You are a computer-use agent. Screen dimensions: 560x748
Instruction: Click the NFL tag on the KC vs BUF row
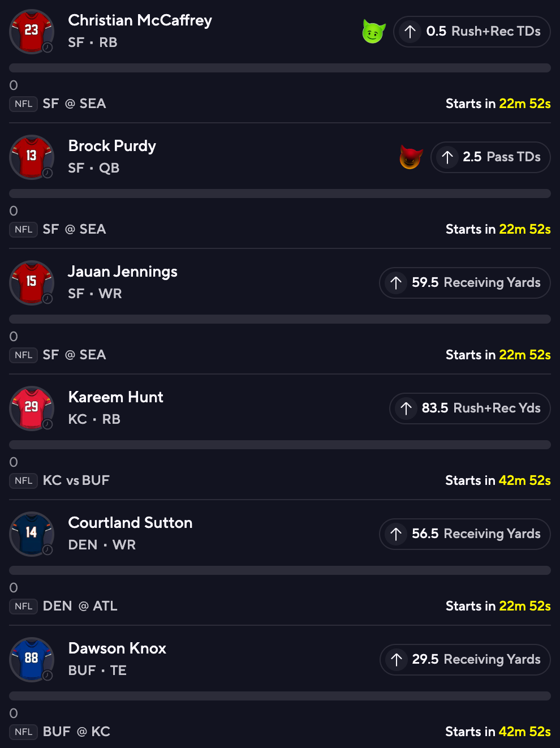(x=23, y=481)
